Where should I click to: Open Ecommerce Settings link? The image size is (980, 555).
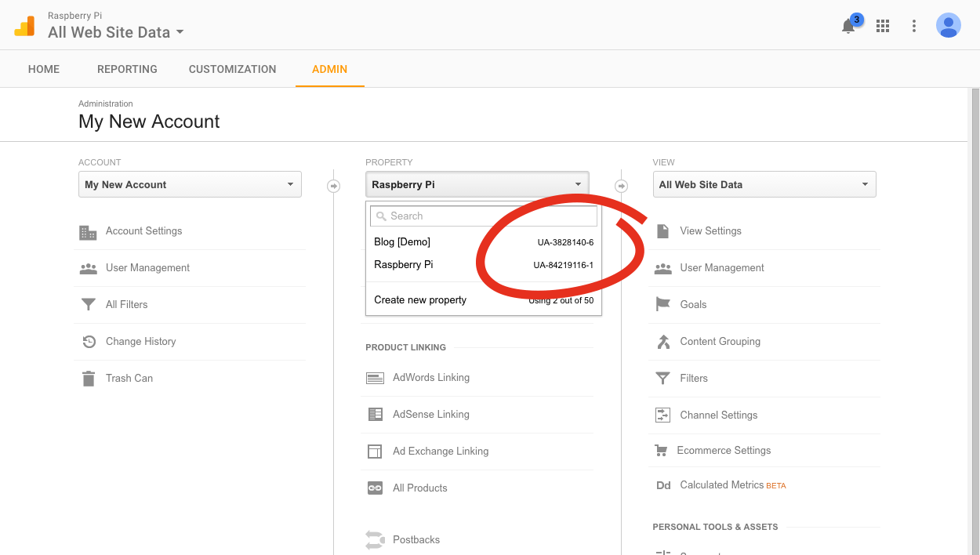pos(724,451)
